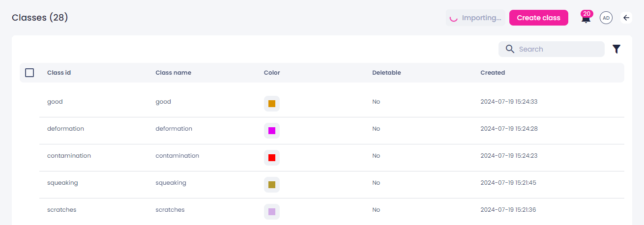644x225 pixels.
Task: Open the notifications bell icon
Action: point(585,20)
